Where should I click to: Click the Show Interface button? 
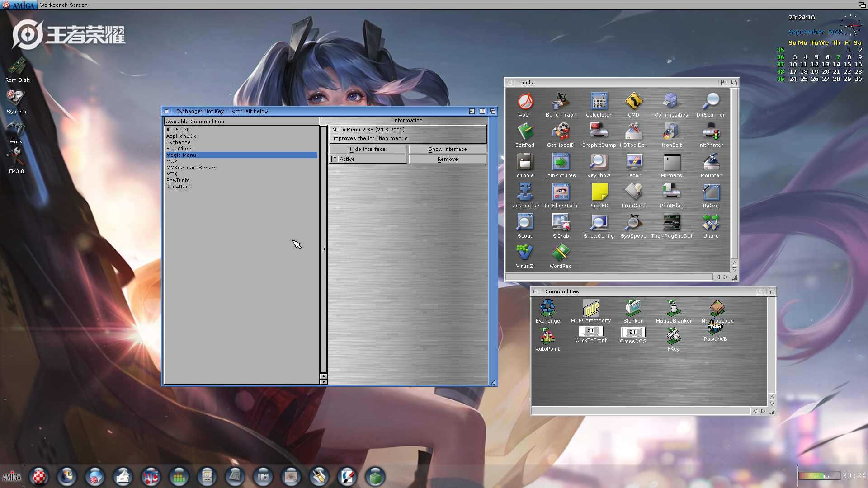point(448,149)
